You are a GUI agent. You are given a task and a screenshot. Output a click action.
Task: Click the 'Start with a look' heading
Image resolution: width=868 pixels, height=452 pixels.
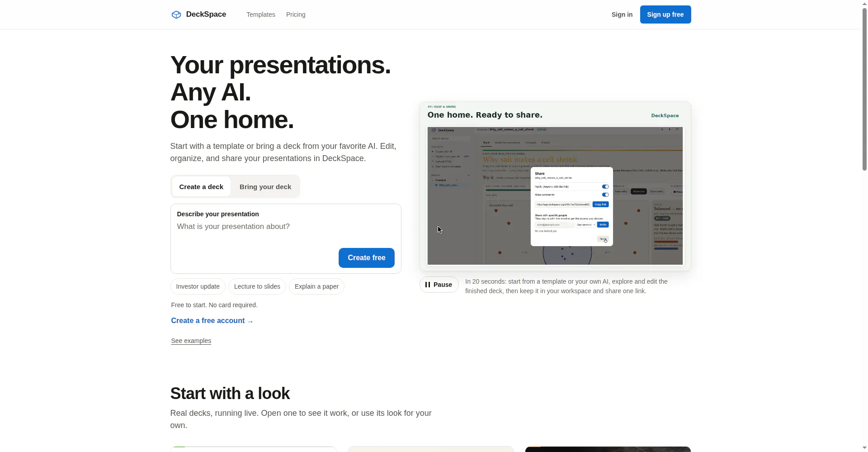(230, 394)
